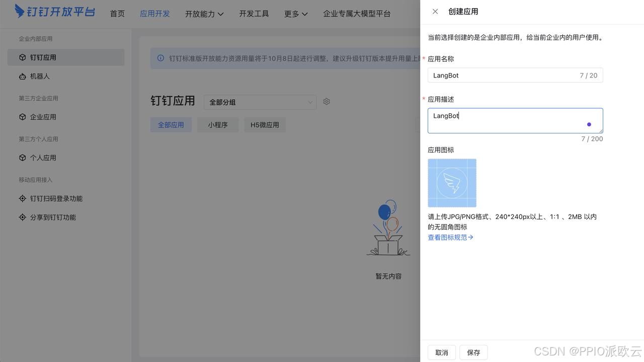The image size is (644, 362).
Task: Close the 创建应用 dialog
Action: [435, 11]
